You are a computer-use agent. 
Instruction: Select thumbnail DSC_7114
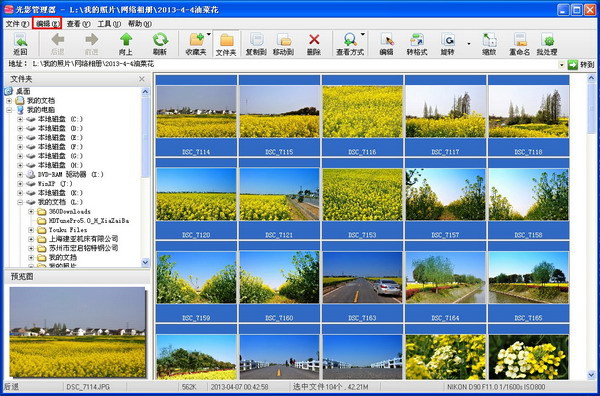click(x=196, y=116)
